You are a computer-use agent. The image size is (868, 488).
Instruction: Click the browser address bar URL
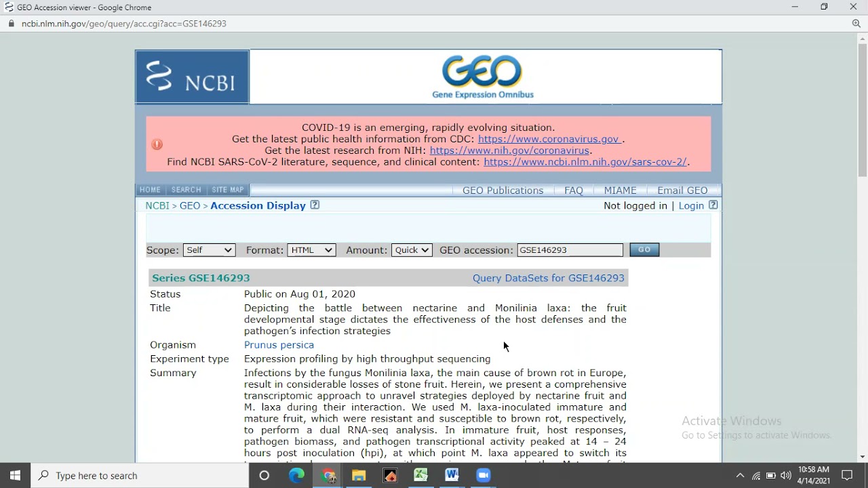pos(124,24)
